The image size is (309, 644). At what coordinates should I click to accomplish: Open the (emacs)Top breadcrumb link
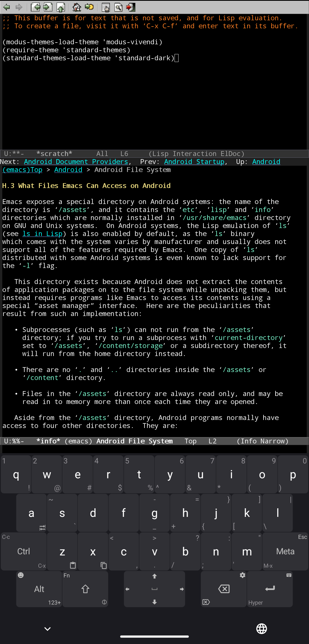[x=22, y=170]
